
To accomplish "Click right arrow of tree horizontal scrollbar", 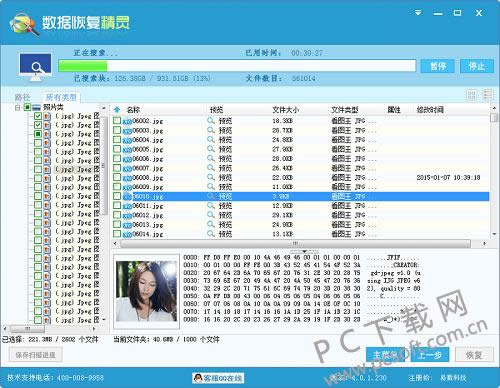I will click(94, 329).
